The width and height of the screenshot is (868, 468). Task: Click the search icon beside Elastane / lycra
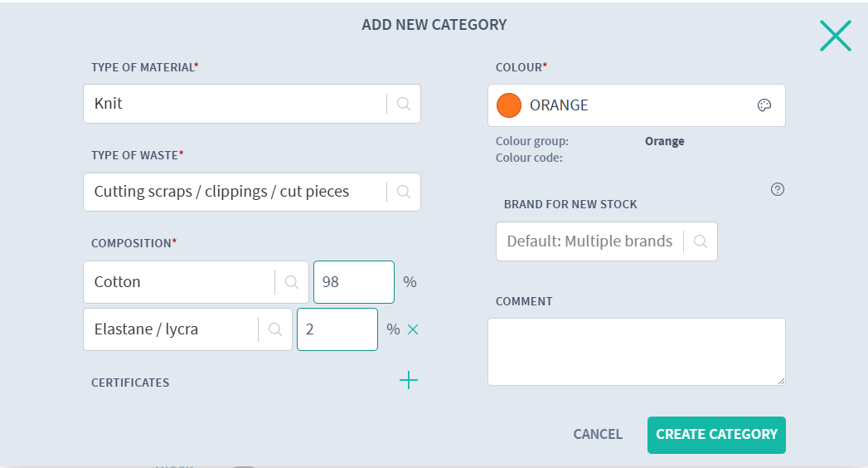275,329
